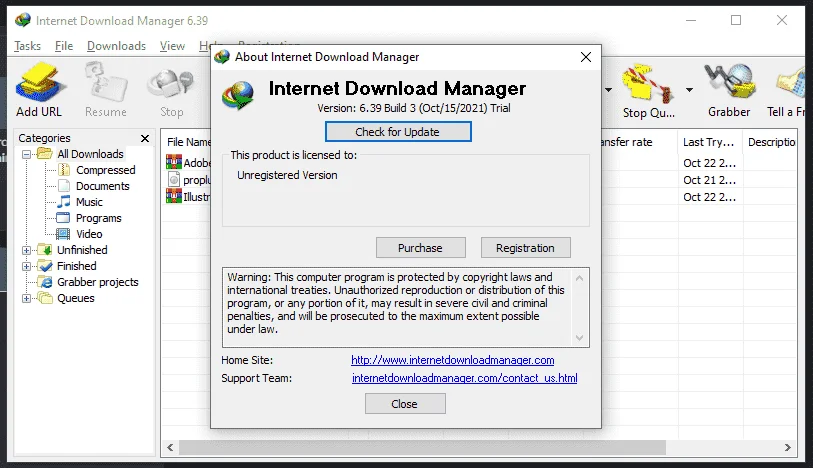This screenshot has width=813, height=468.
Task: Click the Purchase button
Action: [420, 248]
